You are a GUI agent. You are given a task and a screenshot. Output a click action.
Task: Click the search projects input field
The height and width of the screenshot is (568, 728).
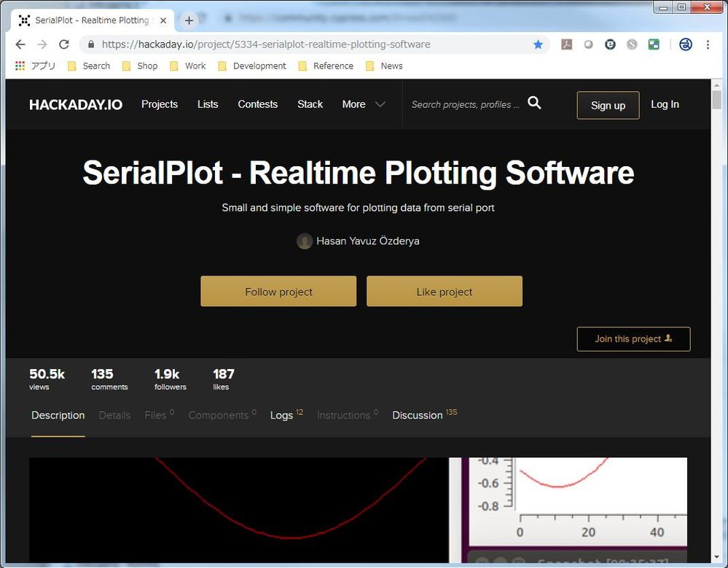pyautogui.click(x=465, y=104)
